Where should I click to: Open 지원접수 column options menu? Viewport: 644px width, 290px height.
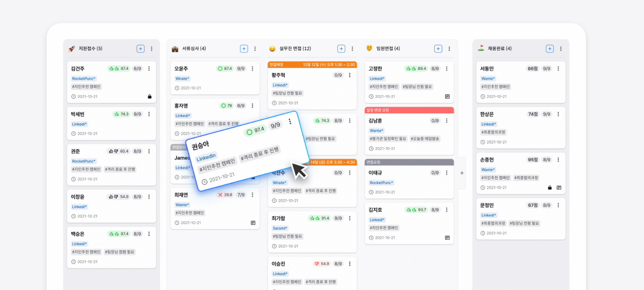[151, 48]
